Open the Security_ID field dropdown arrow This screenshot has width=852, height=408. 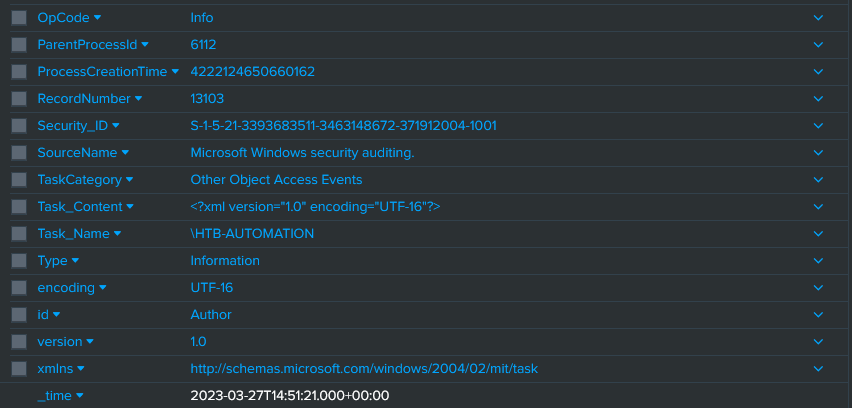point(115,126)
